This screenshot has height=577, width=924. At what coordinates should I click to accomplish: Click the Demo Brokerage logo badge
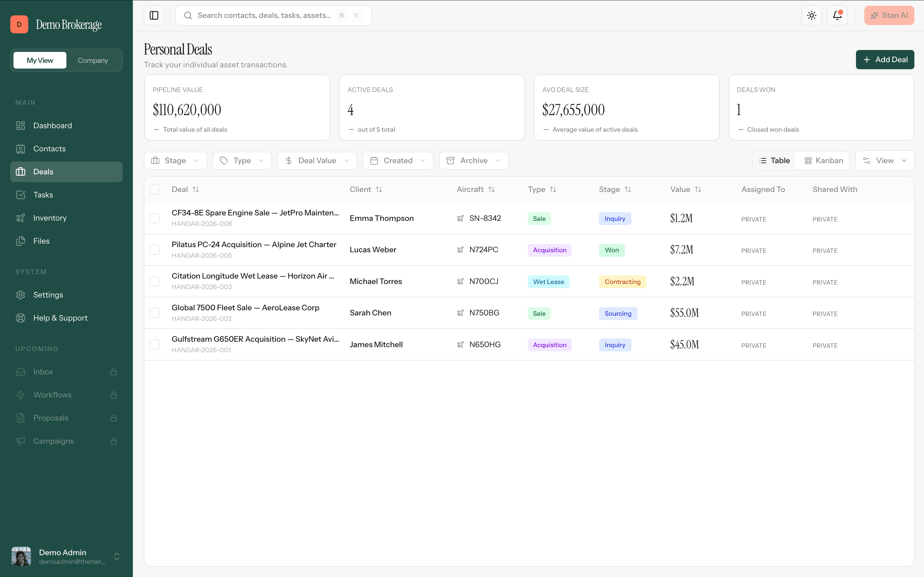[x=19, y=24]
